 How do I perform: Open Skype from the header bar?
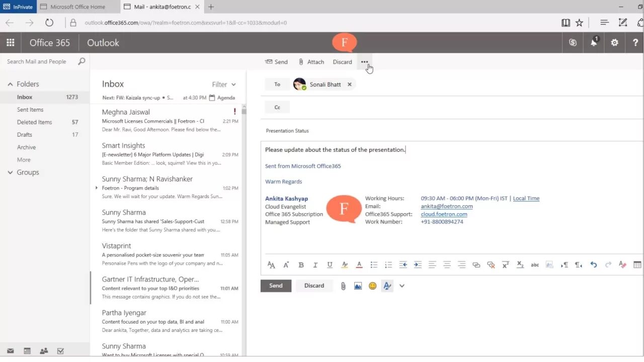(573, 43)
